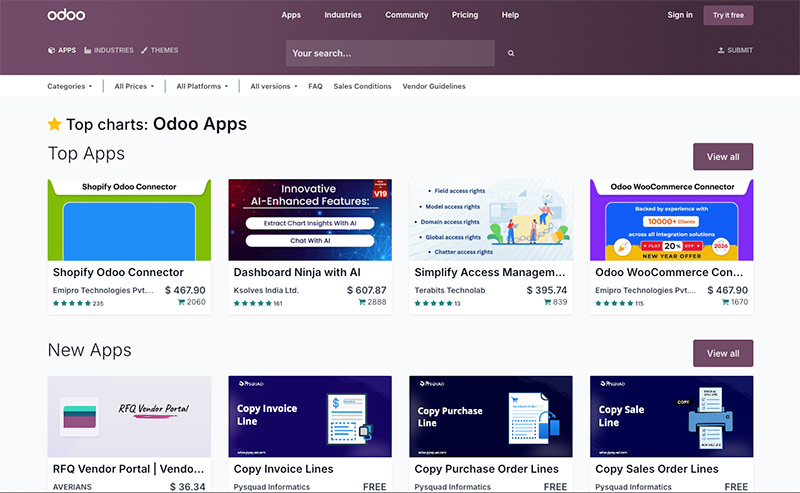Expand the All Platforms filter

[x=202, y=86]
